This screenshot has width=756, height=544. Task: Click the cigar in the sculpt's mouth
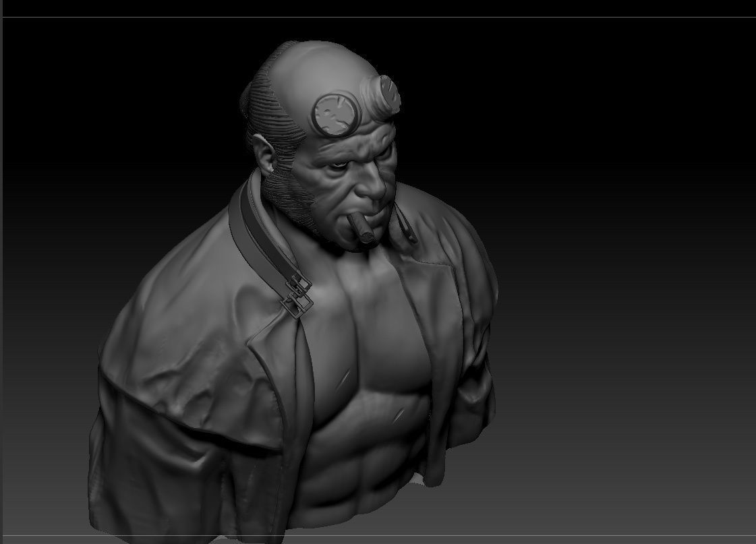click(361, 227)
